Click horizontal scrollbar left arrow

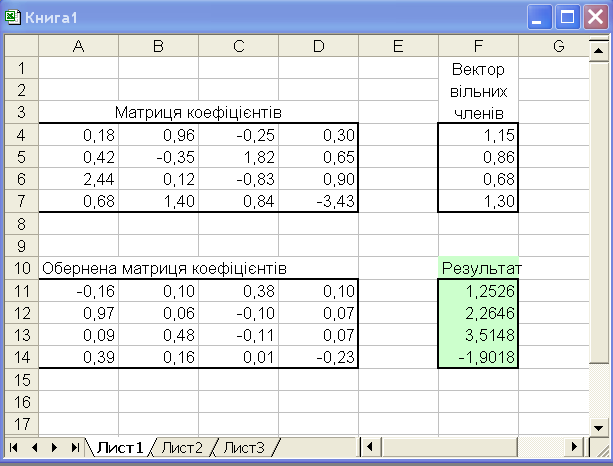click(369, 446)
